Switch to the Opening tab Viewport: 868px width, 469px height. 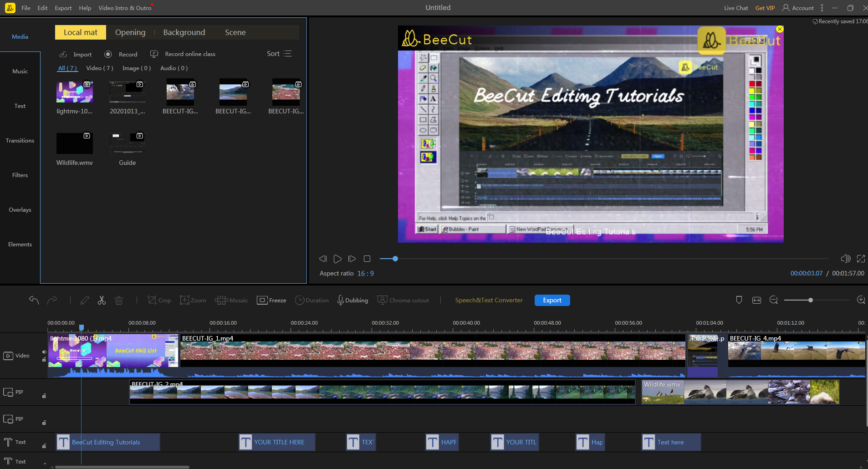[130, 32]
